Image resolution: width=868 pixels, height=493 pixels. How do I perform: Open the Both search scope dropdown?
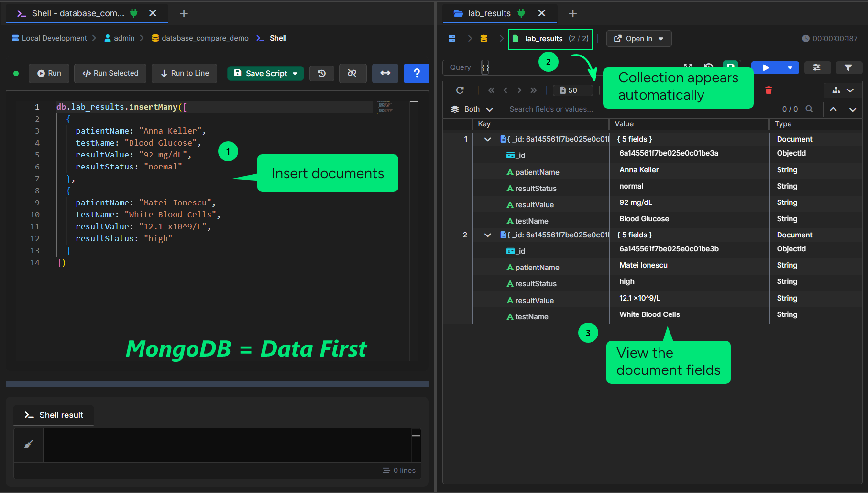(x=472, y=109)
